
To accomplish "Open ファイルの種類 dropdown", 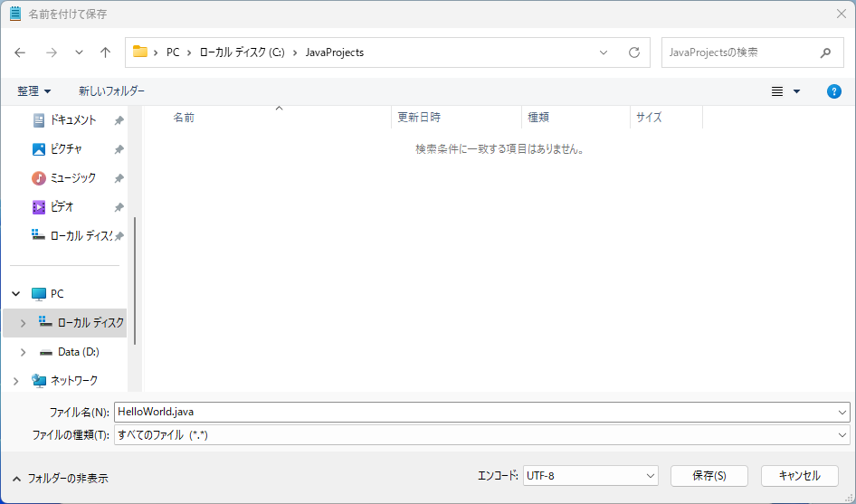I will pyautogui.click(x=482, y=435).
